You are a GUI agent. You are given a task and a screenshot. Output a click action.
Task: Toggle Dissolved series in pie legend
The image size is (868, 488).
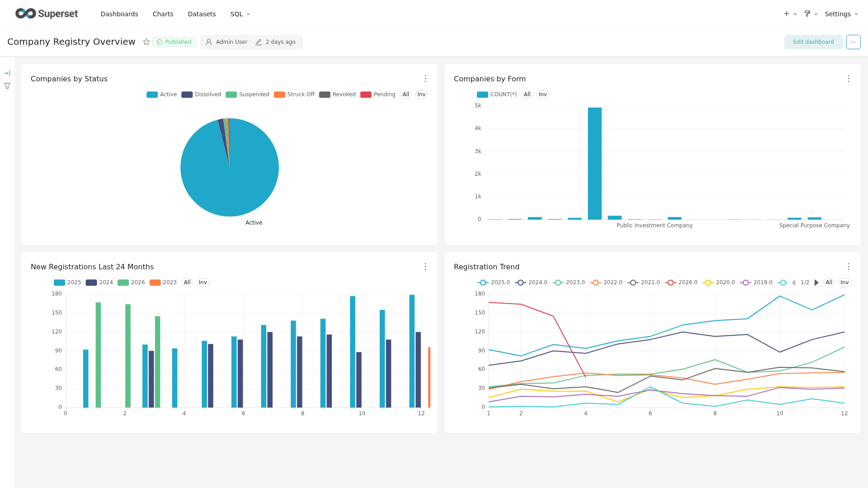pos(201,94)
